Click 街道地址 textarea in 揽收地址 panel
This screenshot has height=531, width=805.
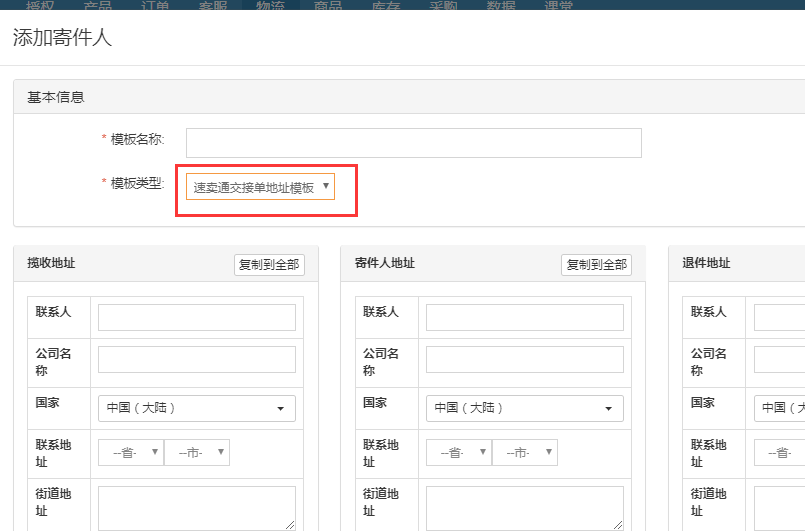[197, 508]
